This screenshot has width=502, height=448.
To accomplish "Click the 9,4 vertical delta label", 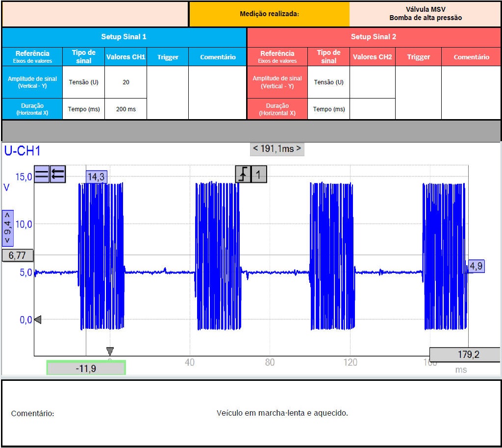I will point(8,228).
